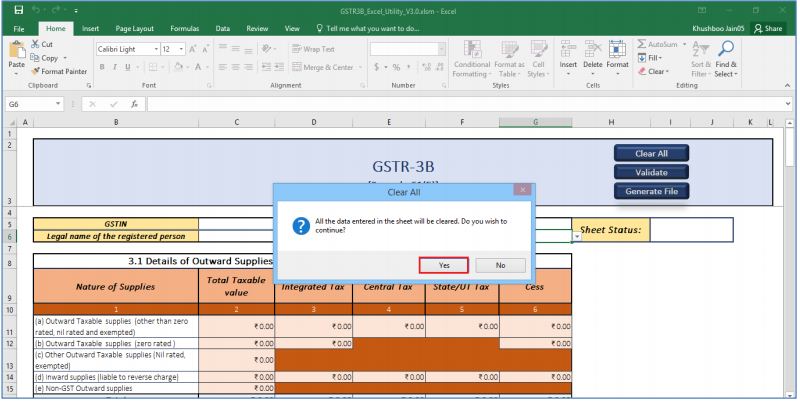Click the AutoSum sigma command
Image resolution: width=800 pixels, height=401 pixels.
point(658,44)
